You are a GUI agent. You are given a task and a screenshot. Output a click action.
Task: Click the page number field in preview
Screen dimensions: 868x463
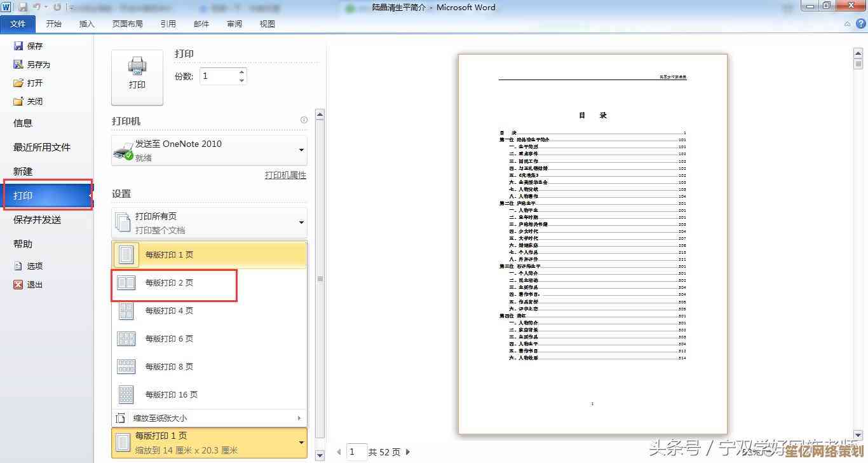point(356,452)
